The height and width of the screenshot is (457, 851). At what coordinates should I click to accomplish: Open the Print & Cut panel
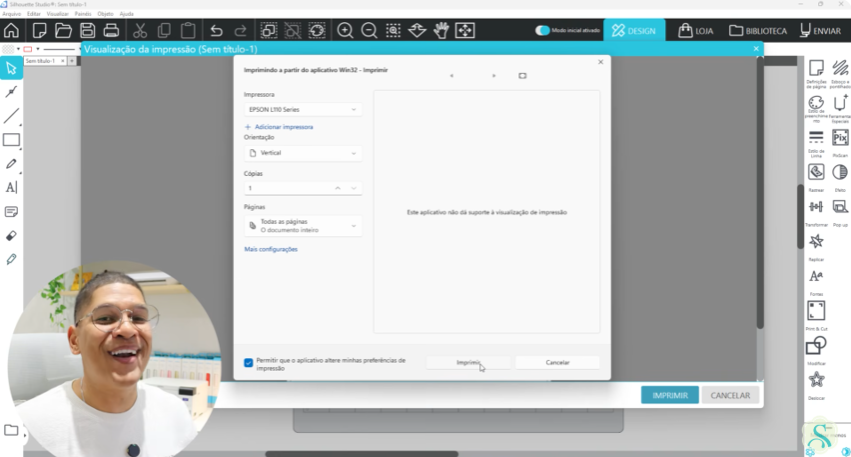(816, 316)
